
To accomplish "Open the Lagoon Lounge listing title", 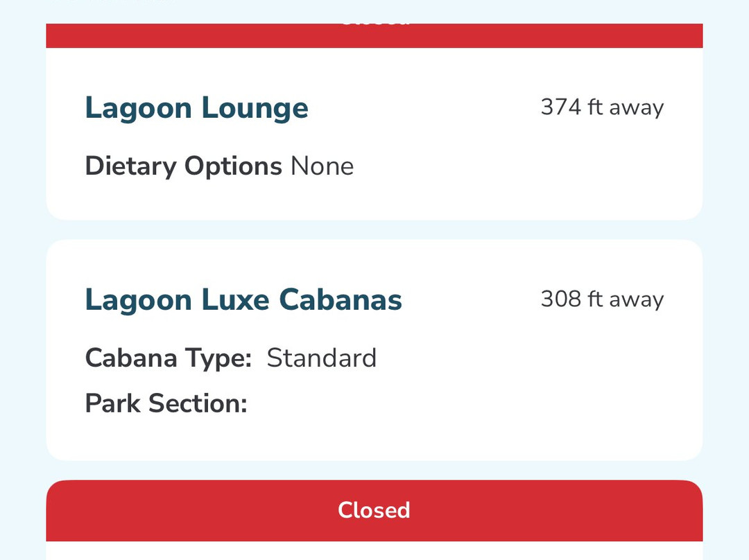I will (196, 108).
